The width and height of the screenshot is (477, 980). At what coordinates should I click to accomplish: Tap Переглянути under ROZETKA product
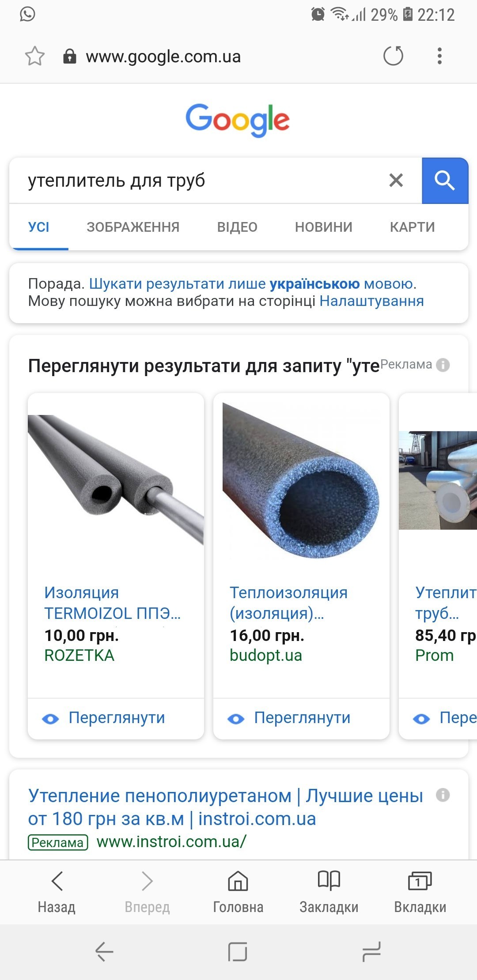[116, 718]
